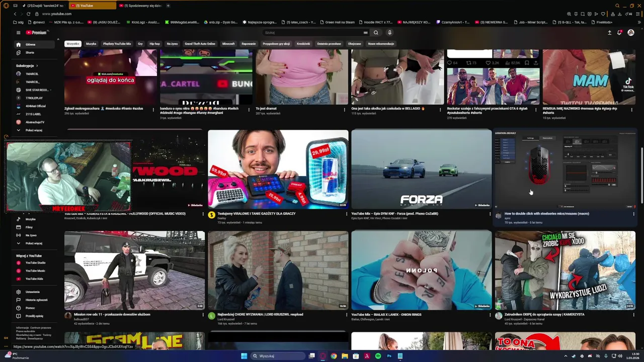The height and width of the screenshot is (362, 644).
Task: Select the Muzyka filter chip
Action: 91,44
